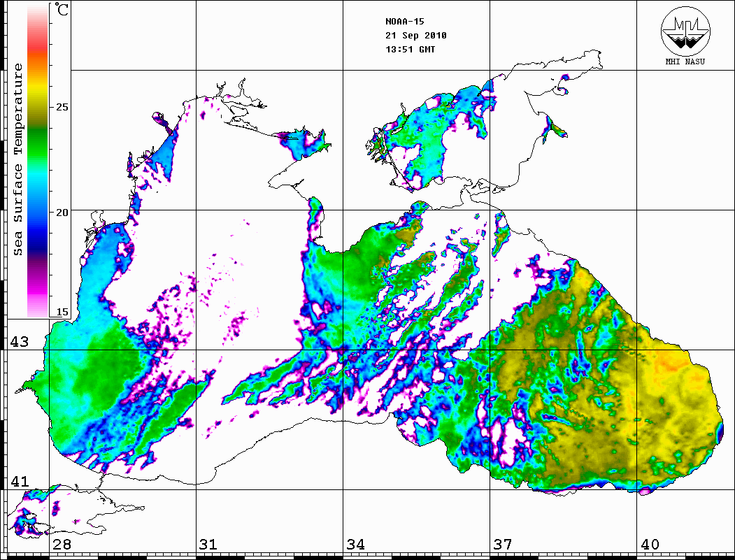This screenshot has height=560, width=735.
Task: Click longitude label '34'
Action: coord(356,544)
